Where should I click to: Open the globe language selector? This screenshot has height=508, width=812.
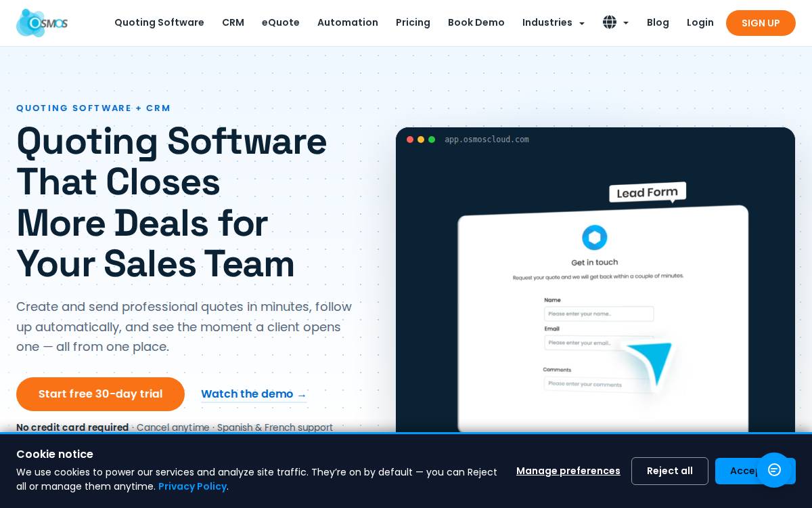[x=616, y=22]
